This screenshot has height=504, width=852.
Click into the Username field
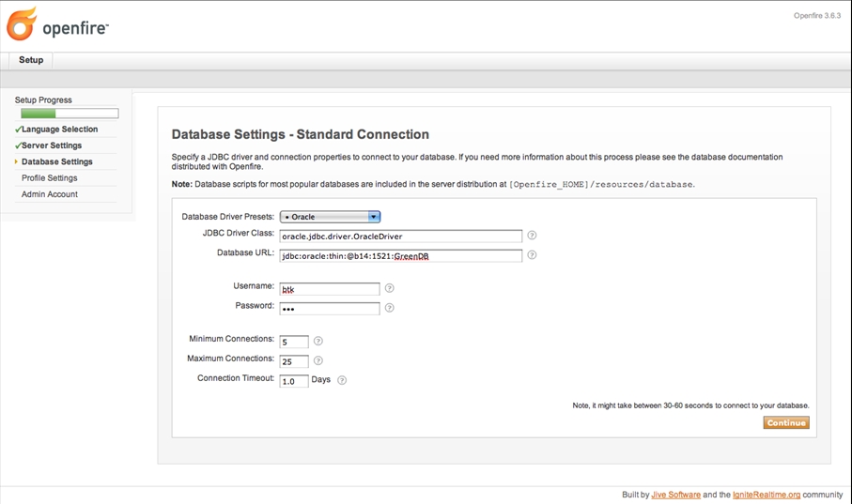point(330,289)
